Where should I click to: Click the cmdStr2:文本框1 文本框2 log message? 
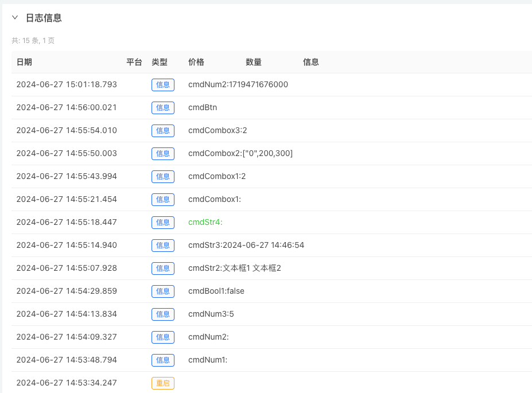235,268
